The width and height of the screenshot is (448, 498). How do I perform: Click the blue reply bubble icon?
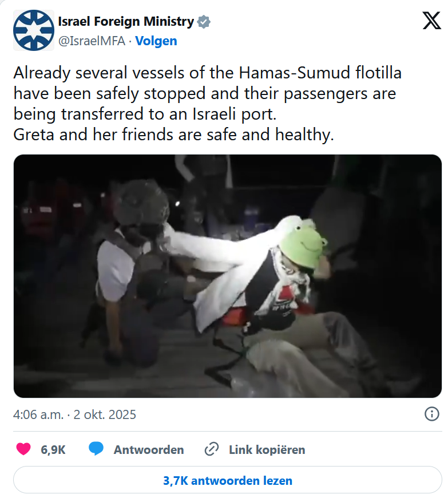(96, 449)
